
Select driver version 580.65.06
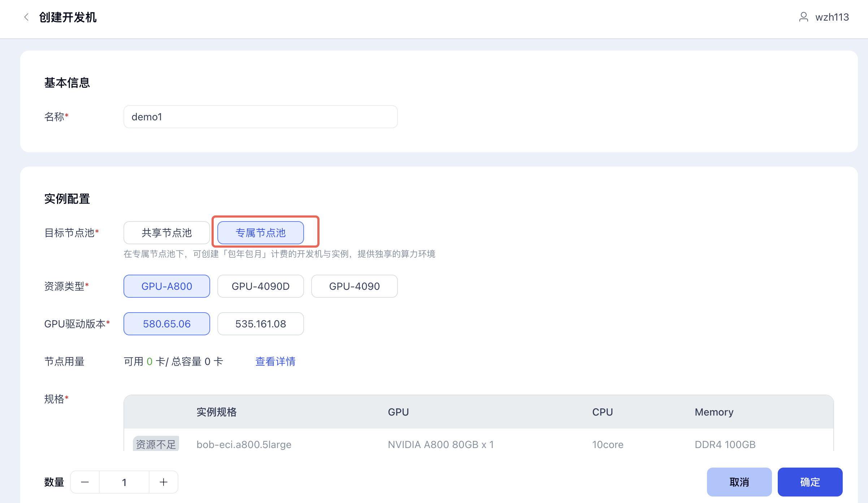(166, 324)
